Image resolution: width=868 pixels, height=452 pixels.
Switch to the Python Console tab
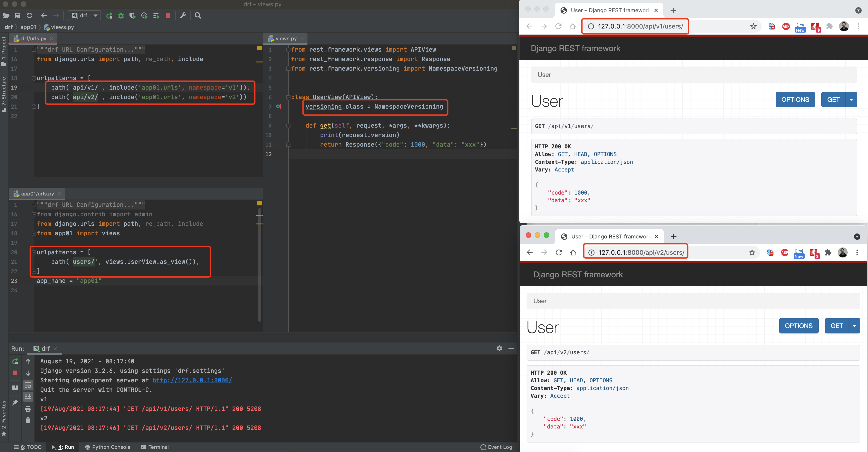click(x=108, y=447)
